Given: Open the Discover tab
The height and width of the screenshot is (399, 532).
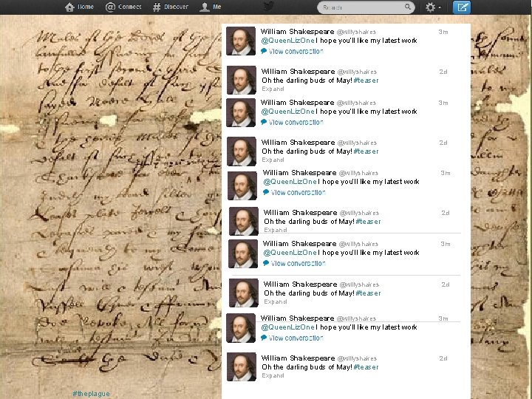Looking at the screenshot, I should pos(171,7).
